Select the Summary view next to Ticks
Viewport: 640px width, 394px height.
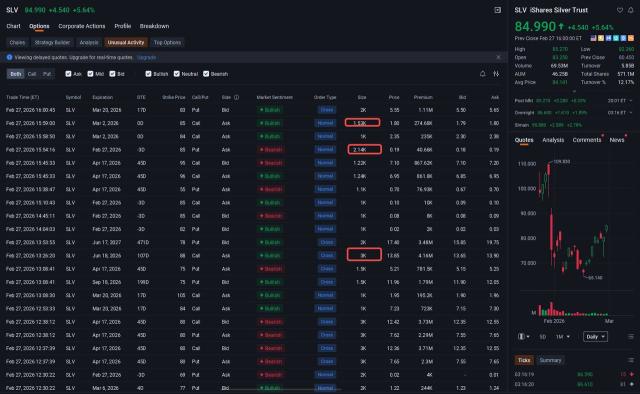[x=550, y=360]
